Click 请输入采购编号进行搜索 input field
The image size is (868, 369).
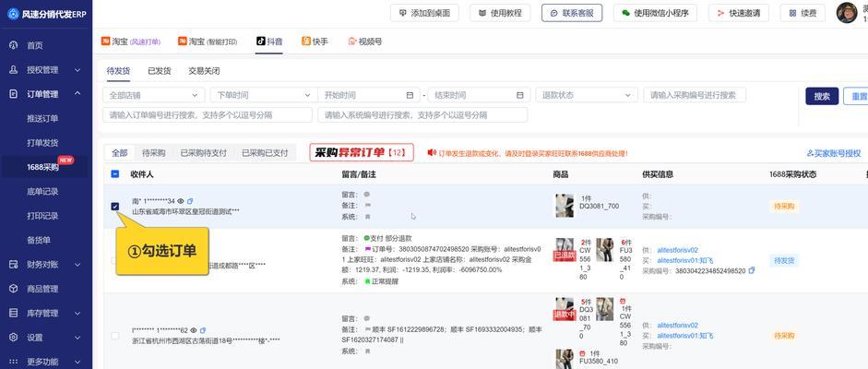(x=695, y=95)
